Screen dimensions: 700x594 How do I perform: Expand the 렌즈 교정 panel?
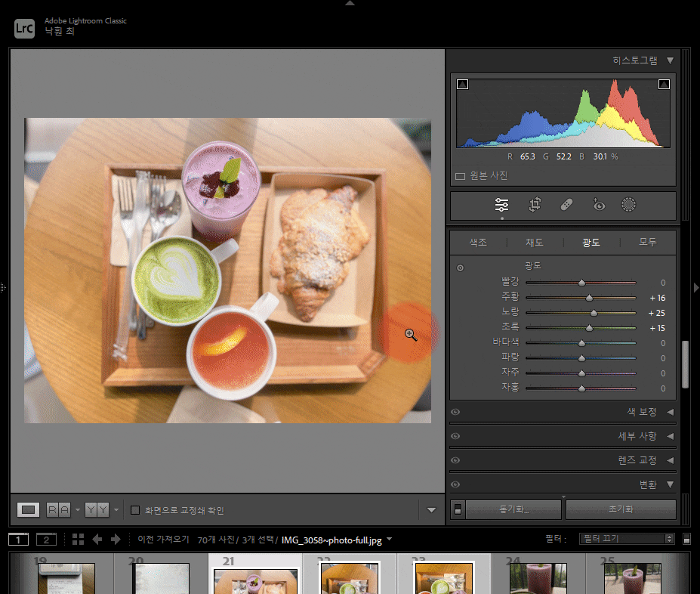click(x=669, y=460)
